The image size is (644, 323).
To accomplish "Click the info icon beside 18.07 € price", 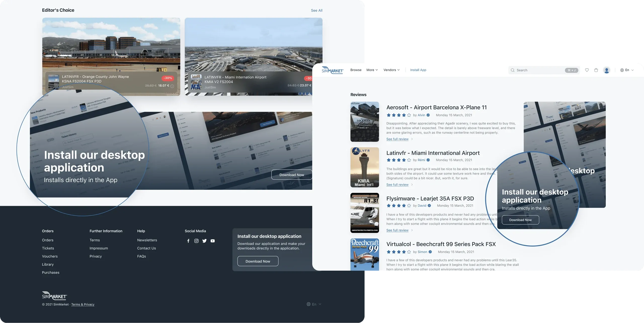I will click(x=172, y=86).
